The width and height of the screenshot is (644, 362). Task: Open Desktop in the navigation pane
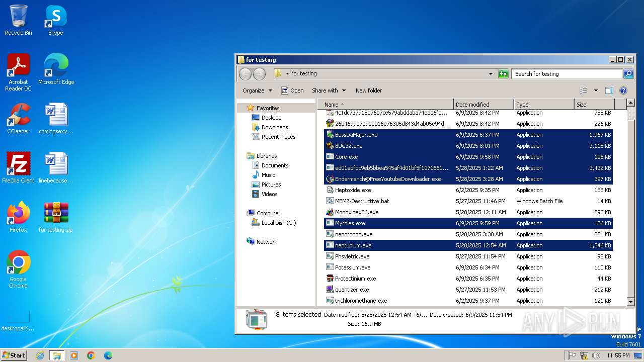(x=271, y=118)
